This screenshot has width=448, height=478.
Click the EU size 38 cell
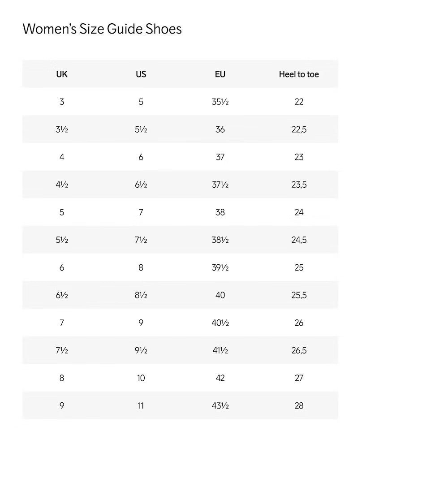point(220,212)
